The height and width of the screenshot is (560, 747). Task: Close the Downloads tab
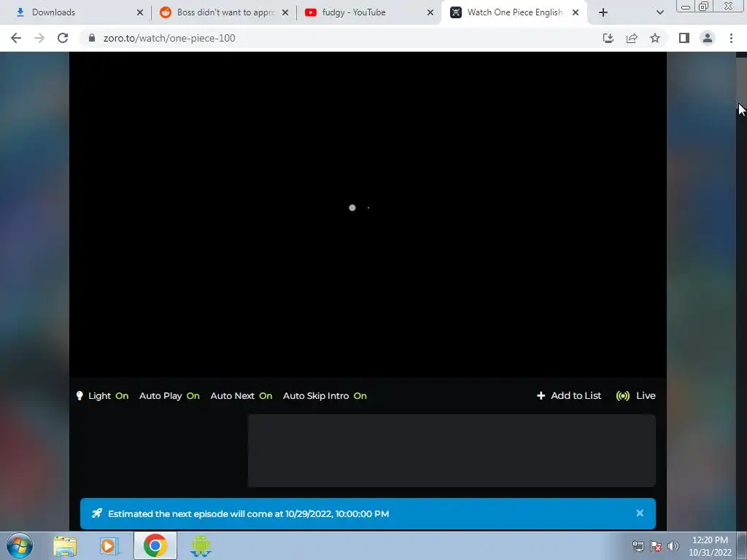(140, 12)
